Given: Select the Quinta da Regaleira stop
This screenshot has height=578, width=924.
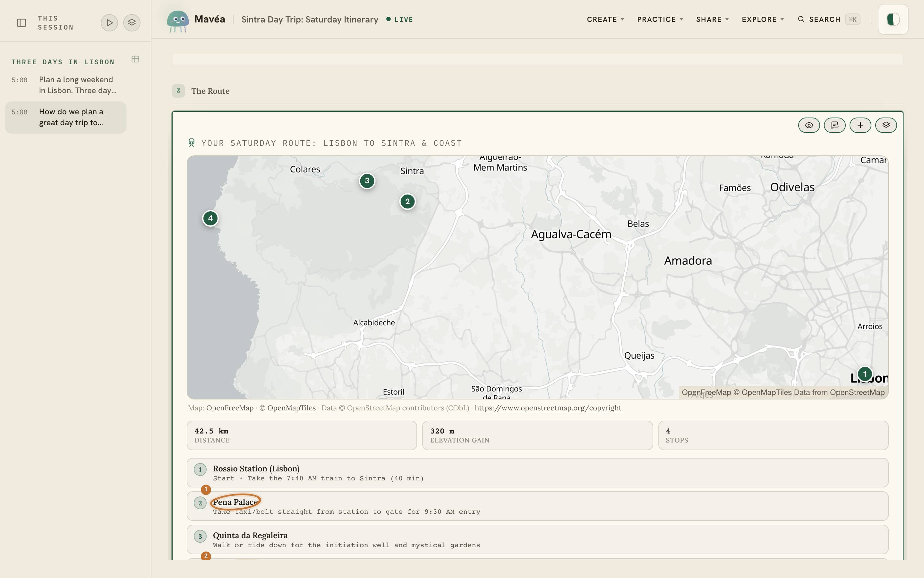Looking at the screenshot, I should pos(537,539).
